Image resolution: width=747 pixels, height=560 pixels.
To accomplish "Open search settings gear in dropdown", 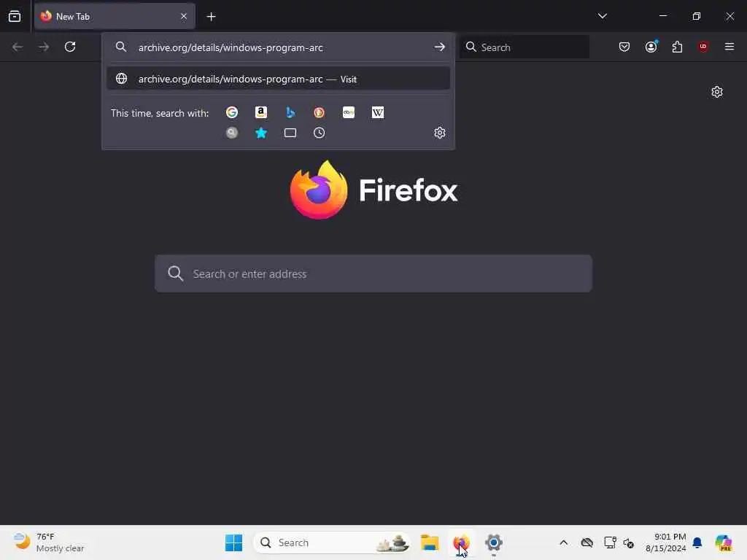I will click(x=440, y=133).
